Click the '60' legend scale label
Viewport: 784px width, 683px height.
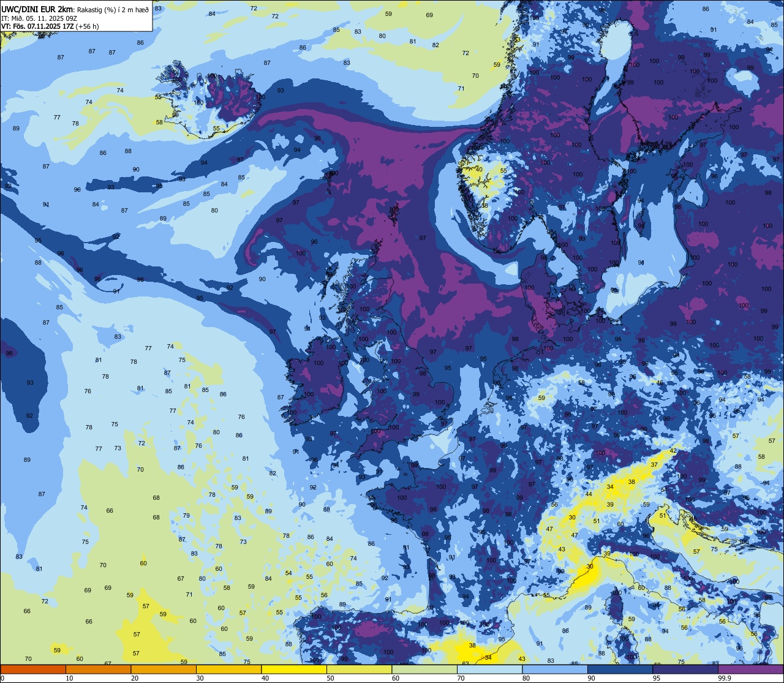click(x=396, y=678)
